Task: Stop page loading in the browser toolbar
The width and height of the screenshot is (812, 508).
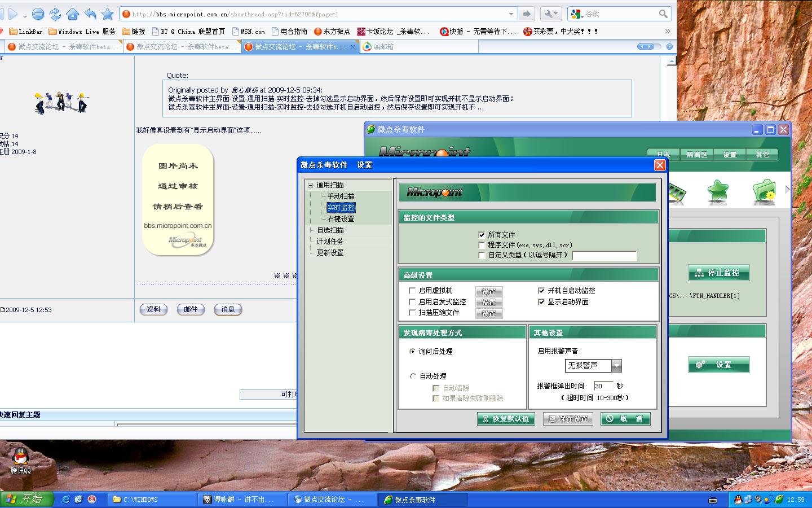Action: (38, 14)
